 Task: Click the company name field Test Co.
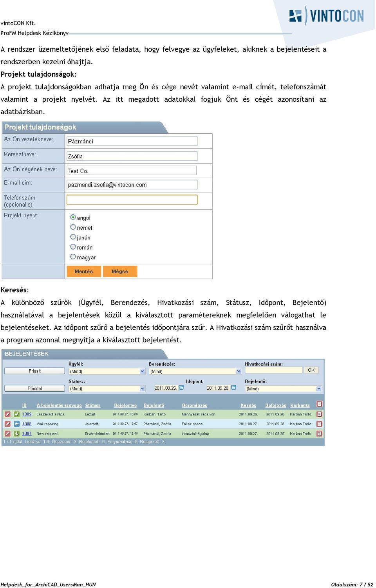tap(132, 171)
